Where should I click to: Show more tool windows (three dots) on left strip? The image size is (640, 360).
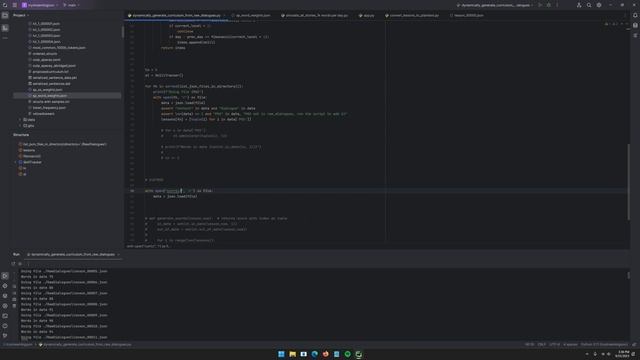click(x=5, y=38)
